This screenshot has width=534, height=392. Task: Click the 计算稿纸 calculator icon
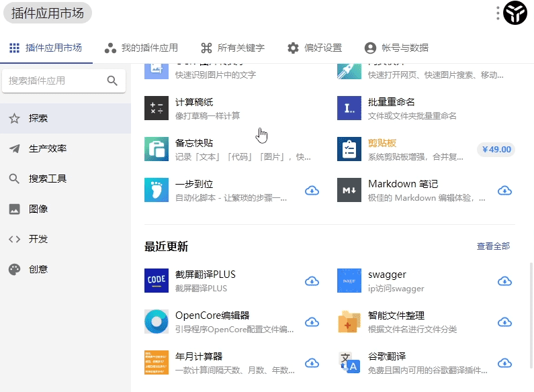pos(157,108)
